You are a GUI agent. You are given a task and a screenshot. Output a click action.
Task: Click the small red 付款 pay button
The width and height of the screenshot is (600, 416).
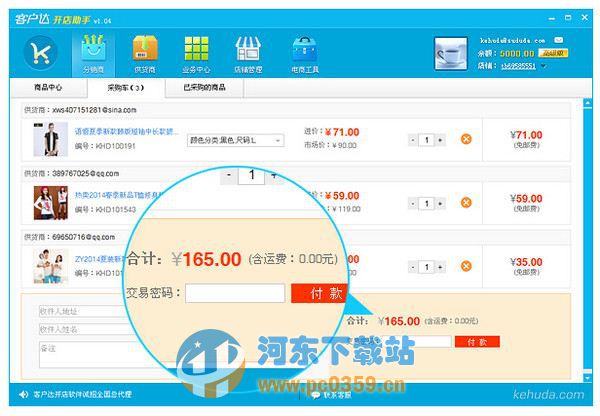477,342
